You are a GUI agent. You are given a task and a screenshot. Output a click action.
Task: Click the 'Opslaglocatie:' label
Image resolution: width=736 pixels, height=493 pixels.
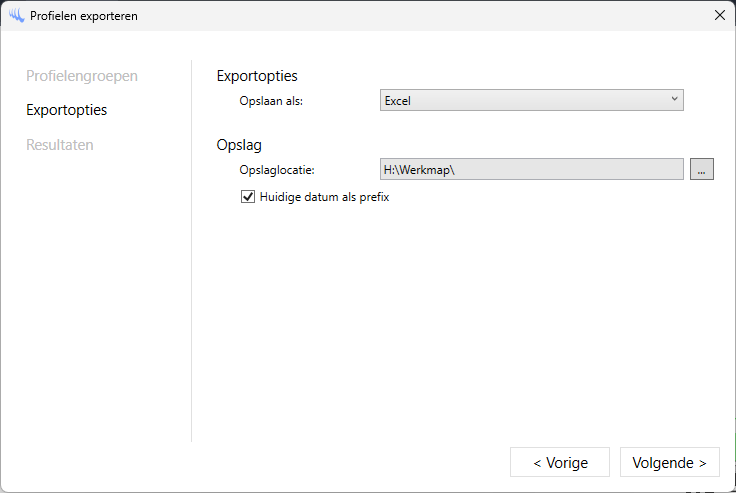tap(277, 171)
